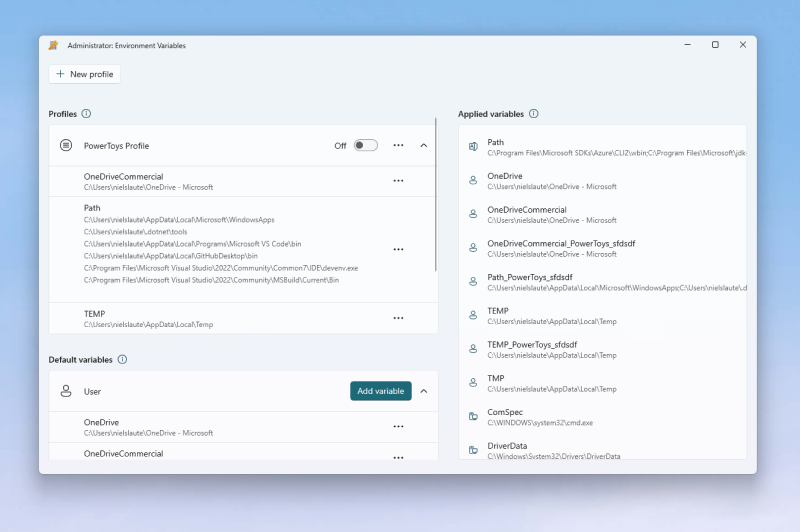This screenshot has width=800, height=532.
Task: Collapse the User variables section
Action: pyautogui.click(x=423, y=391)
